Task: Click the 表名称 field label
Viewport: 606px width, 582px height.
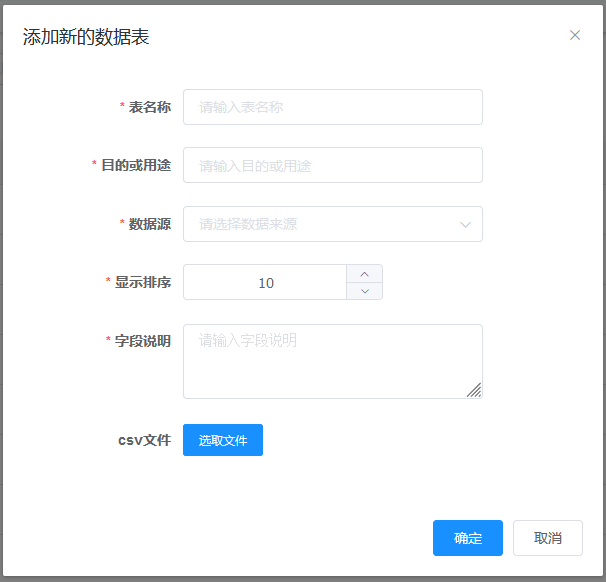Action: tap(149, 107)
